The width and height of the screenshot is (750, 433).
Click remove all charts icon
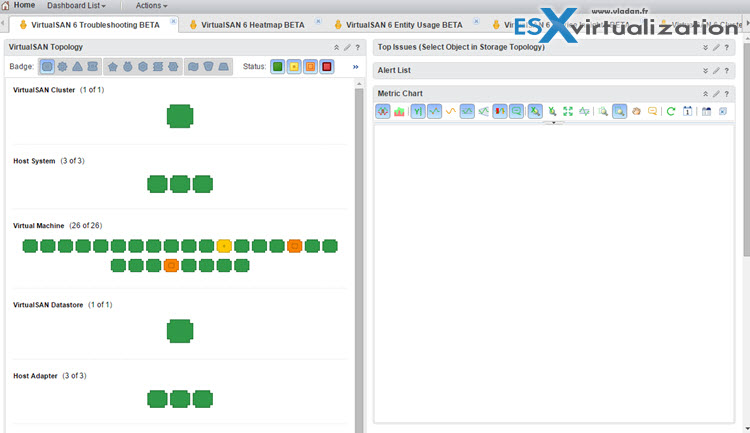click(723, 111)
